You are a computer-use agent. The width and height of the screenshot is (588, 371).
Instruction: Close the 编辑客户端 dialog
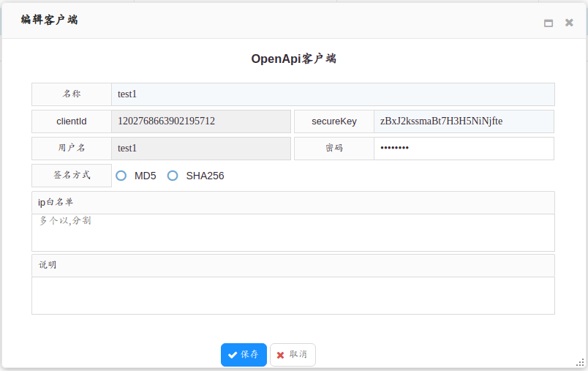569,23
